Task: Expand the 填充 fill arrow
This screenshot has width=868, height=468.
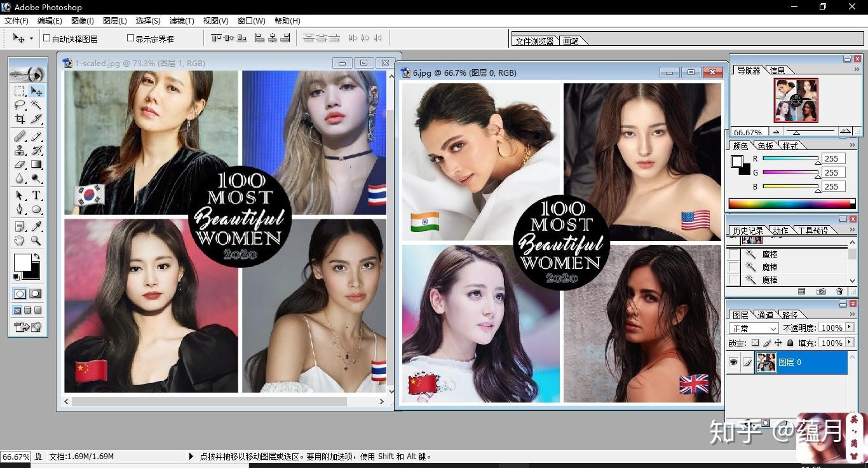Action: (850, 343)
